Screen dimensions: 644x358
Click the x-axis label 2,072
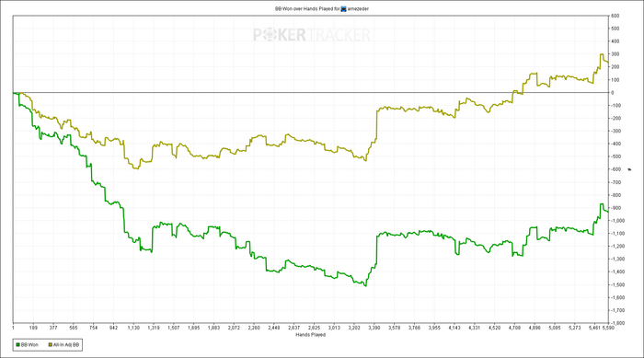click(x=234, y=328)
